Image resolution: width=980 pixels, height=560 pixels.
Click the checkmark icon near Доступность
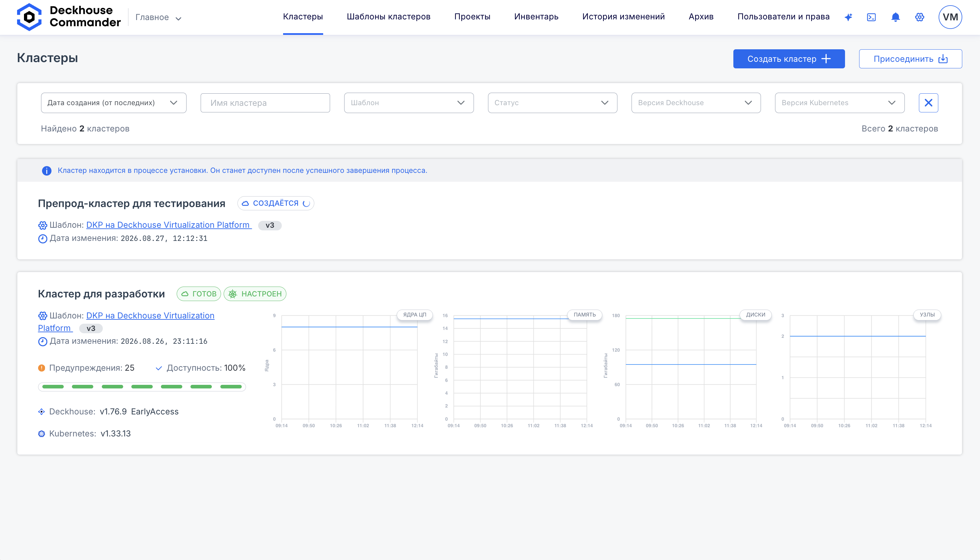point(158,368)
